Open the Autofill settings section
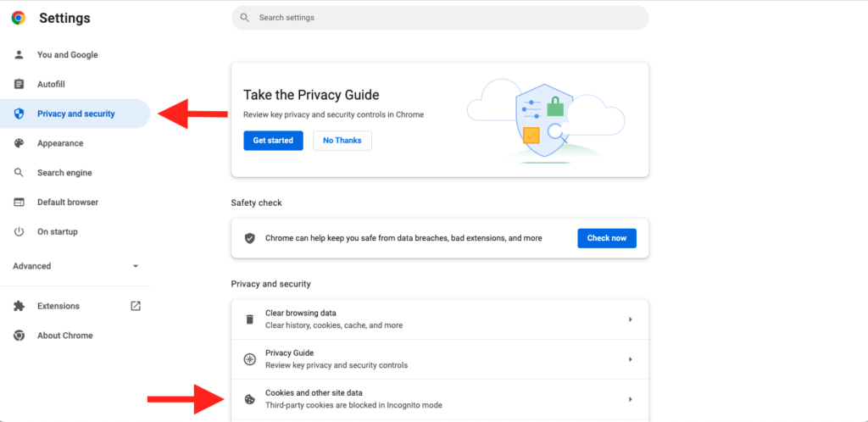Screen dimensions: 868x422 pos(51,85)
